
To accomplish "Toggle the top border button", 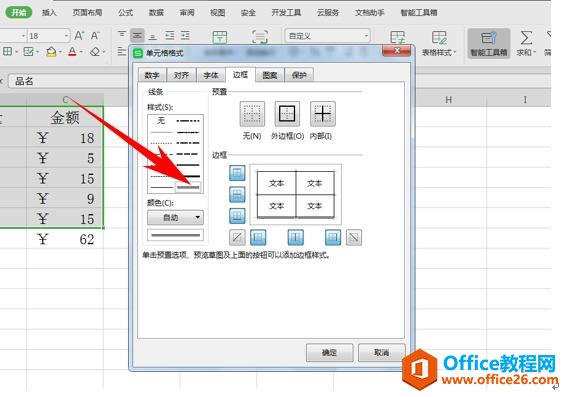I will point(237,173).
